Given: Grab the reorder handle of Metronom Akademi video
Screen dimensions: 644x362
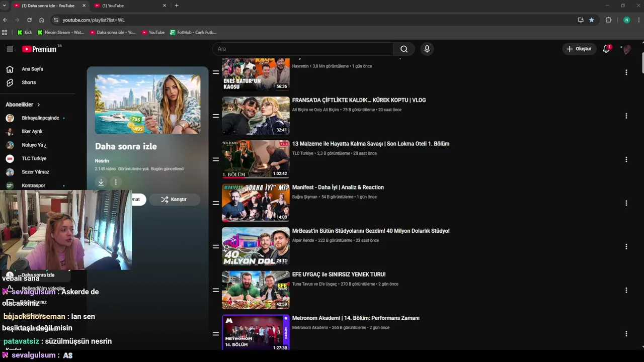Looking at the screenshot, I should pyautogui.click(x=215, y=334).
